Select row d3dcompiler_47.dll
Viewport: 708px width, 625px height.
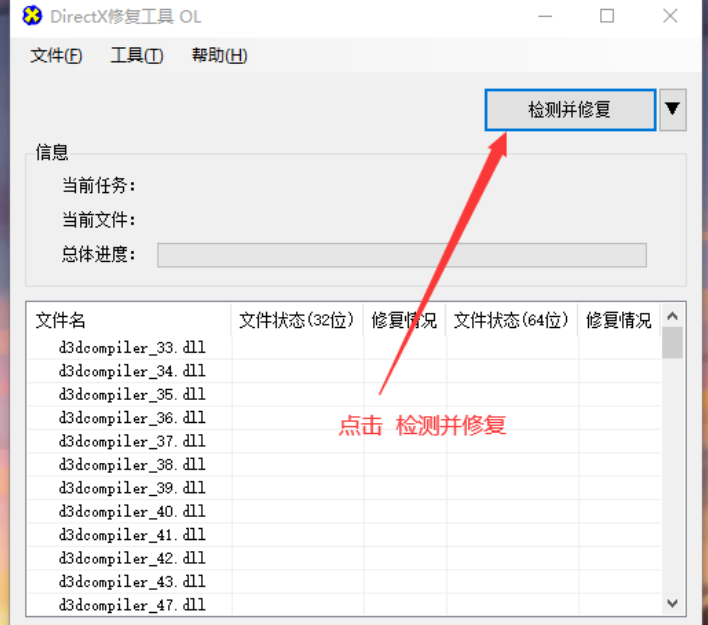(x=344, y=605)
